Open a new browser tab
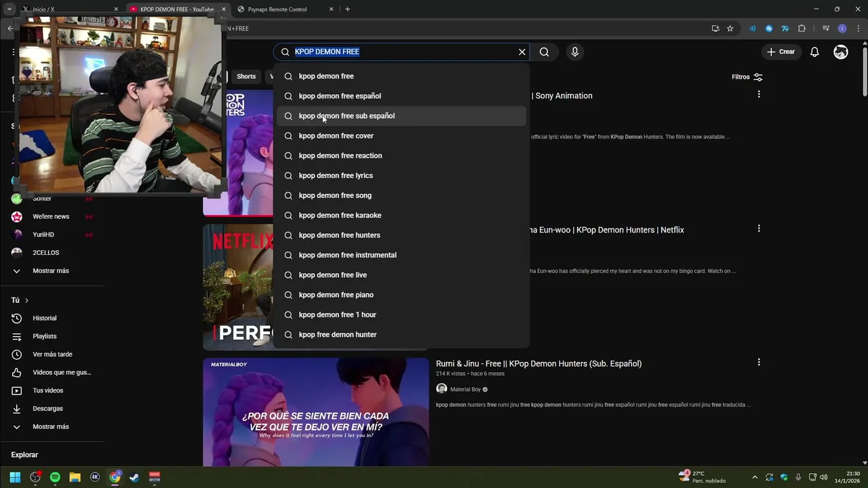The width and height of the screenshot is (868, 488). click(347, 9)
